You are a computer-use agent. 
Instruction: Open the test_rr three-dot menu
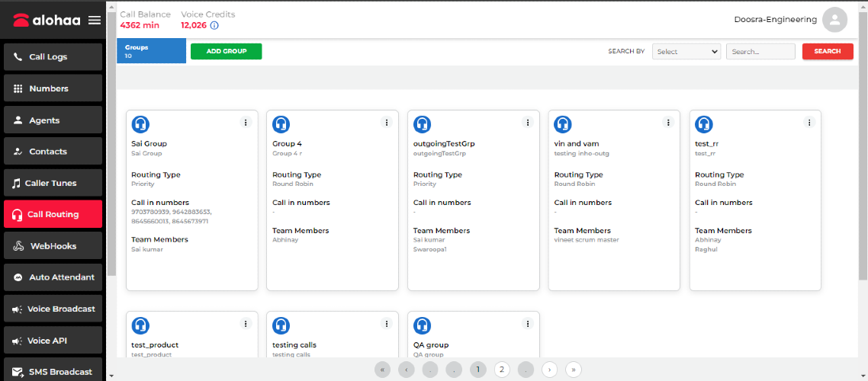coord(810,122)
